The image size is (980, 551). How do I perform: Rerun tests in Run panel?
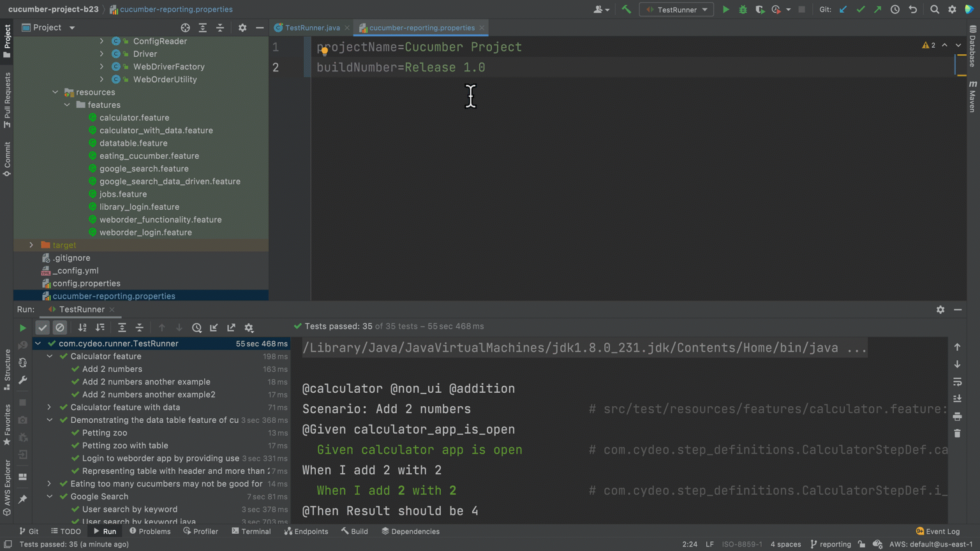[x=22, y=327]
